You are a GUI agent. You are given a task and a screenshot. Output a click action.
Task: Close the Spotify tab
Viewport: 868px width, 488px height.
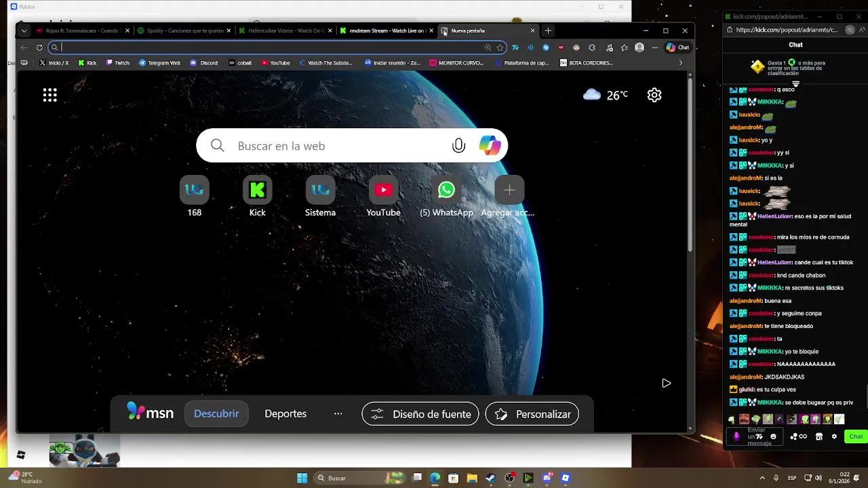pyautogui.click(x=229, y=30)
